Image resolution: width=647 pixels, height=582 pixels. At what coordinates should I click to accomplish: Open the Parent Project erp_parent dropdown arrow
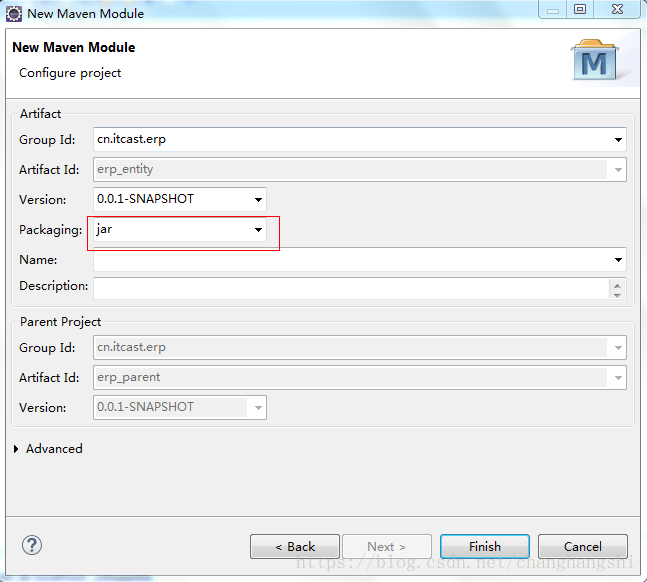[618, 378]
